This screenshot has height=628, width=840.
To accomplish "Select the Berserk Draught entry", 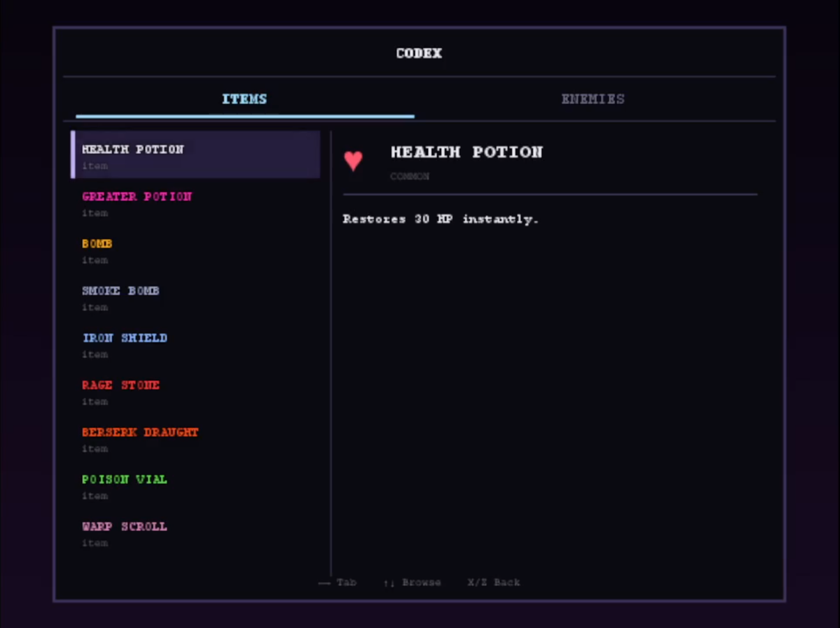I will (196, 439).
